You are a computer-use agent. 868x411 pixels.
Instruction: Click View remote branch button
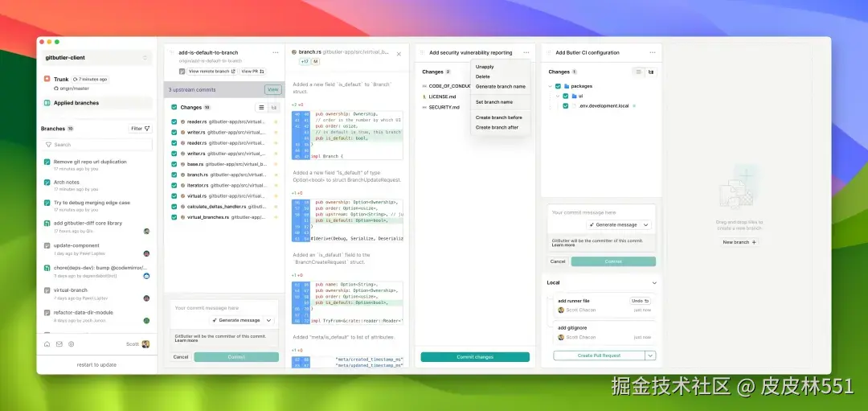212,72
